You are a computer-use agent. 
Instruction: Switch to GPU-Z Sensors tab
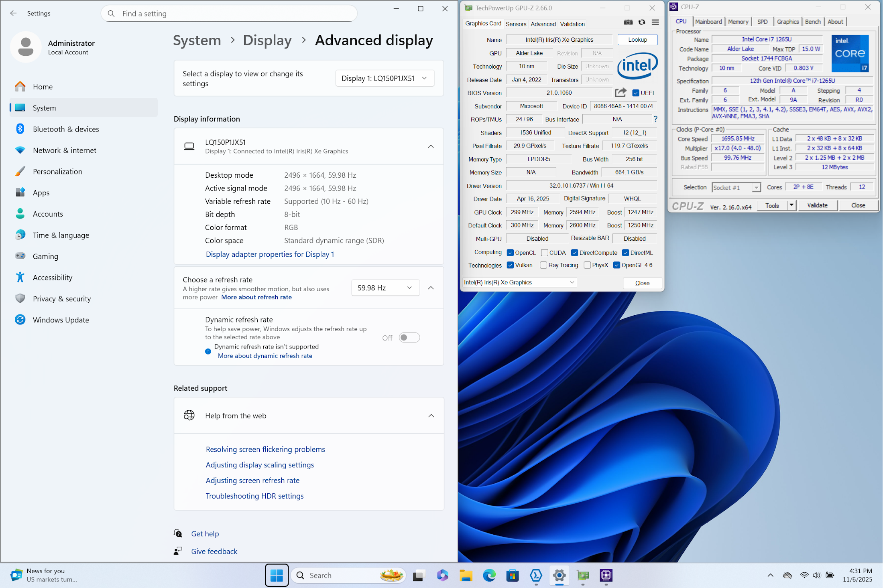(516, 24)
